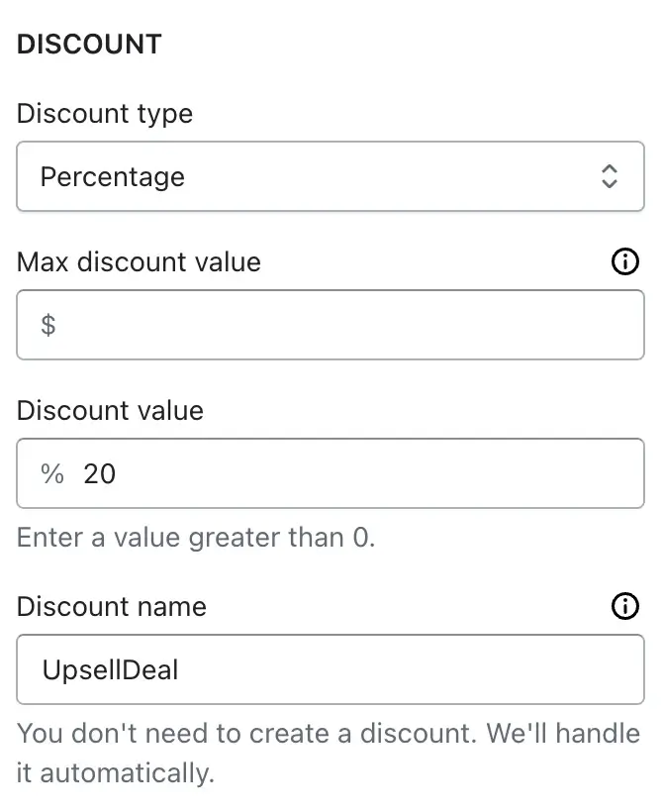Focus the Discount name input field
The width and height of the screenshot is (663, 812).
pyautogui.click(x=331, y=669)
